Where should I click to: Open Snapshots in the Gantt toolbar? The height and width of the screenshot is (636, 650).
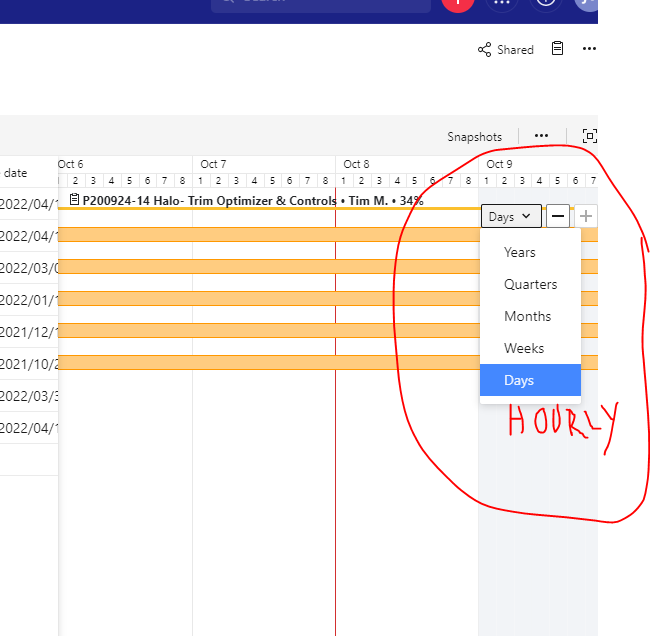tap(474, 137)
